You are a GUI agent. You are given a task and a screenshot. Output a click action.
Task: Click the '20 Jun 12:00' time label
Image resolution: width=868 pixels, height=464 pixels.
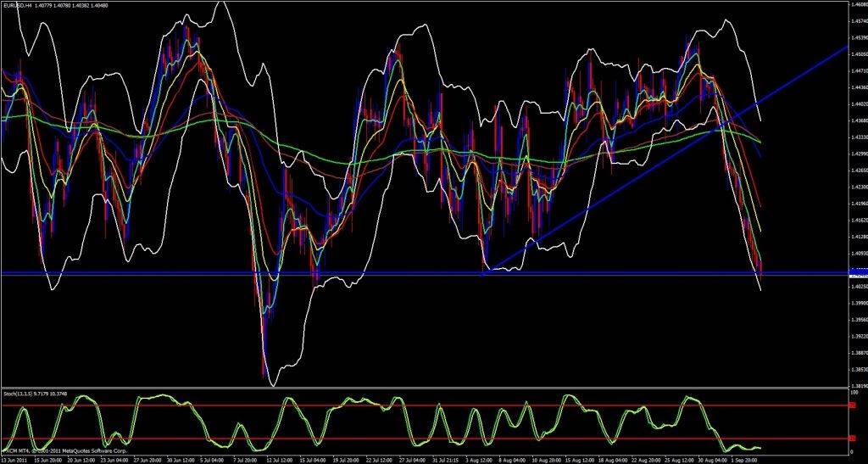(x=81, y=460)
